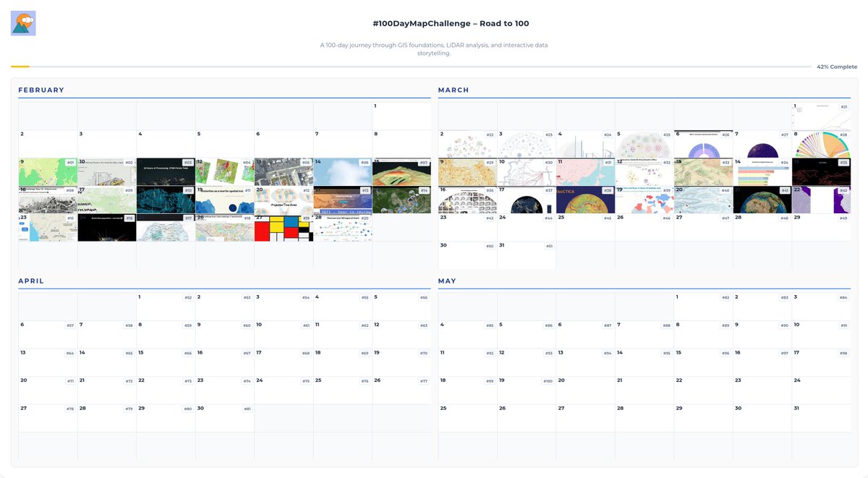Click the MARCH section header
The width and height of the screenshot is (868, 478).
452,90
